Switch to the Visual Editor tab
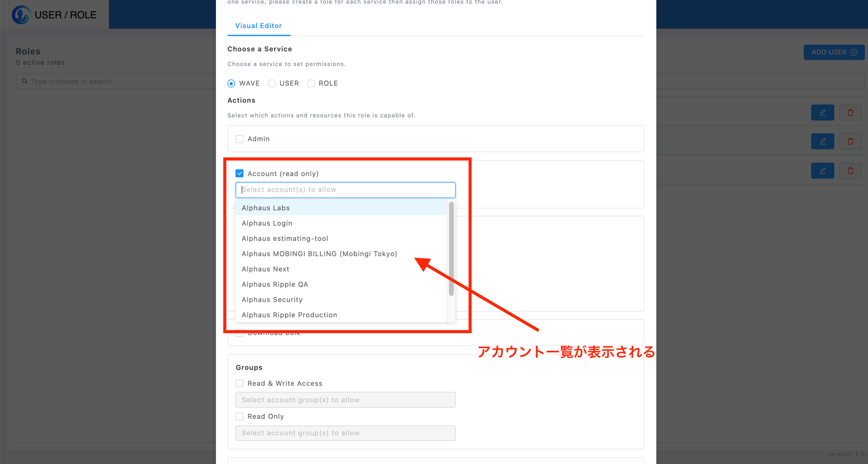The height and width of the screenshot is (464, 868). click(x=258, y=26)
